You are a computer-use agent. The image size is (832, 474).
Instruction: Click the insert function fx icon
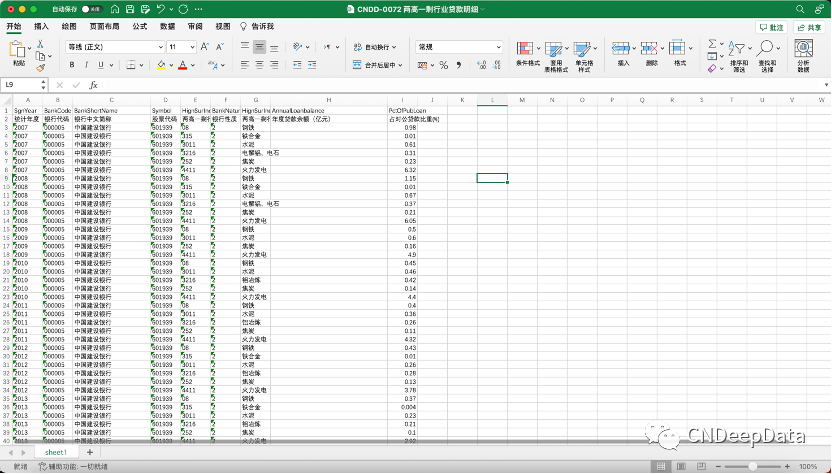pyautogui.click(x=93, y=85)
